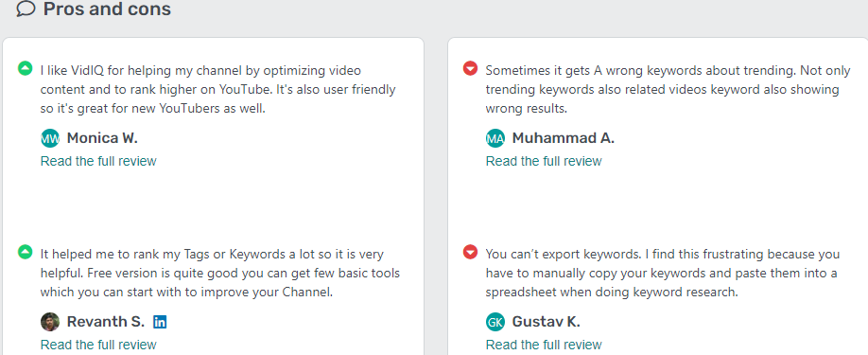The width and height of the screenshot is (868, 355).
Task: Open Revanth S.'s profile photo
Action: tap(50, 322)
